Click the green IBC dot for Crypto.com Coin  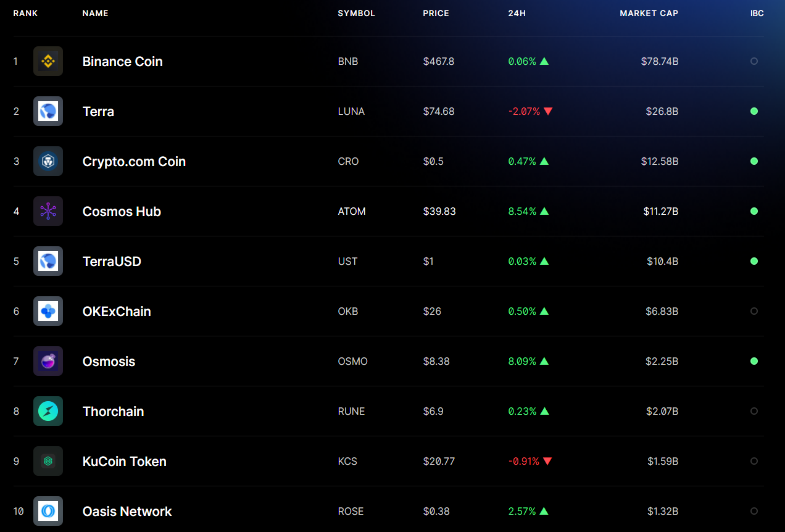pyautogui.click(x=754, y=161)
